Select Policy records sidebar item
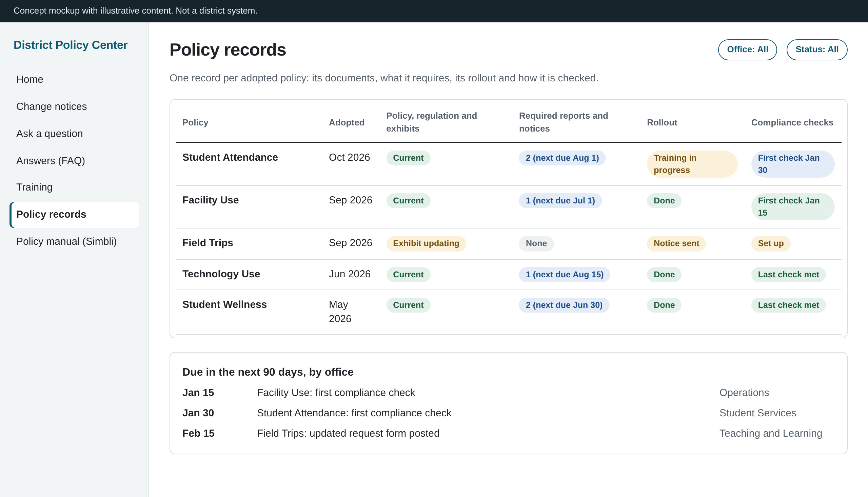The height and width of the screenshot is (497, 868). (x=74, y=215)
